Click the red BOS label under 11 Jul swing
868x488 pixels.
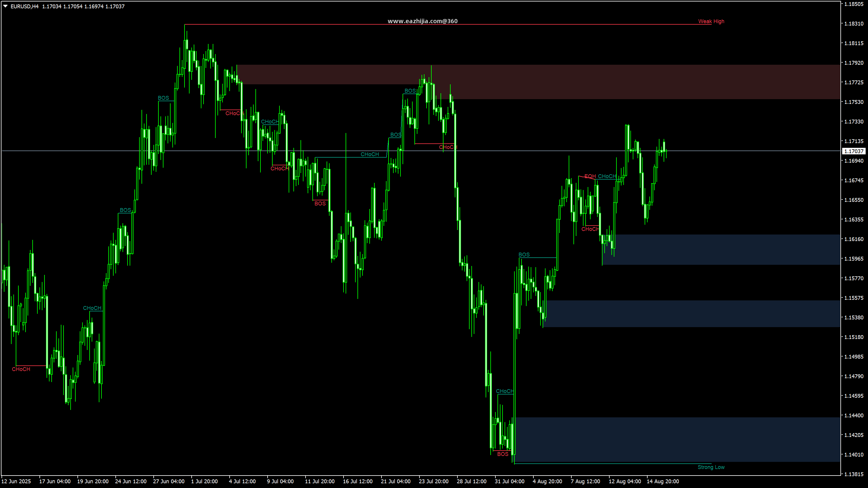[x=320, y=204]
